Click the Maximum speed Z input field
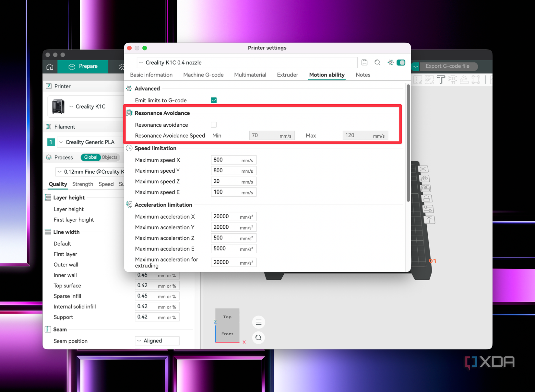This screenshot has height=392, width=535. pyautogui.click(x=234, y=181)
